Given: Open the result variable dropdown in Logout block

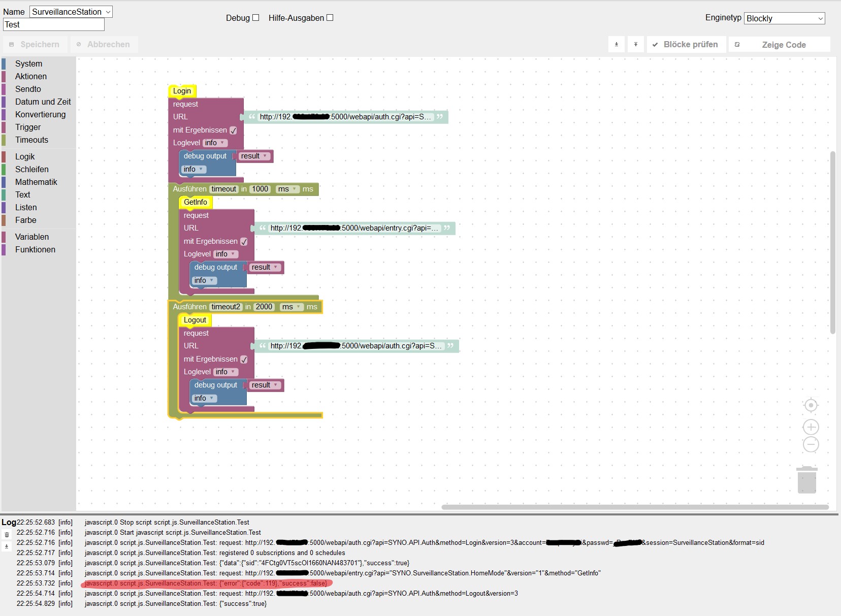Looking at the screenshot, I should [x=265, y=385].
